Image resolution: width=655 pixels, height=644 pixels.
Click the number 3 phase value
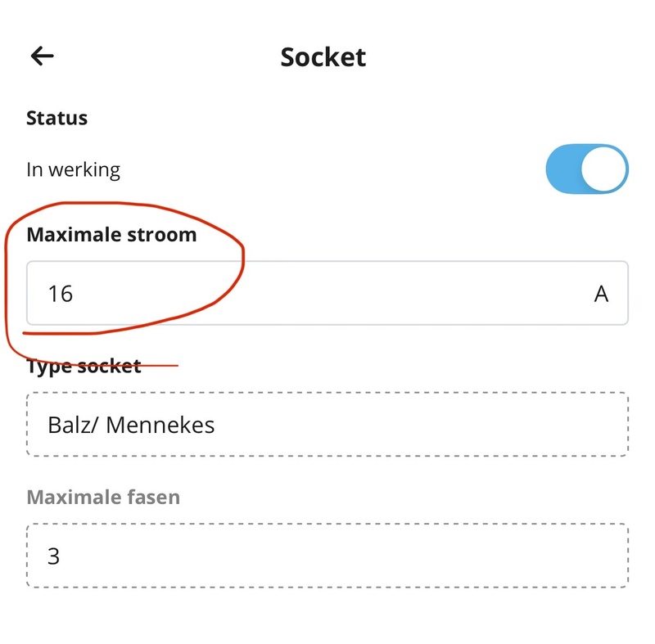tap(53, 556)
